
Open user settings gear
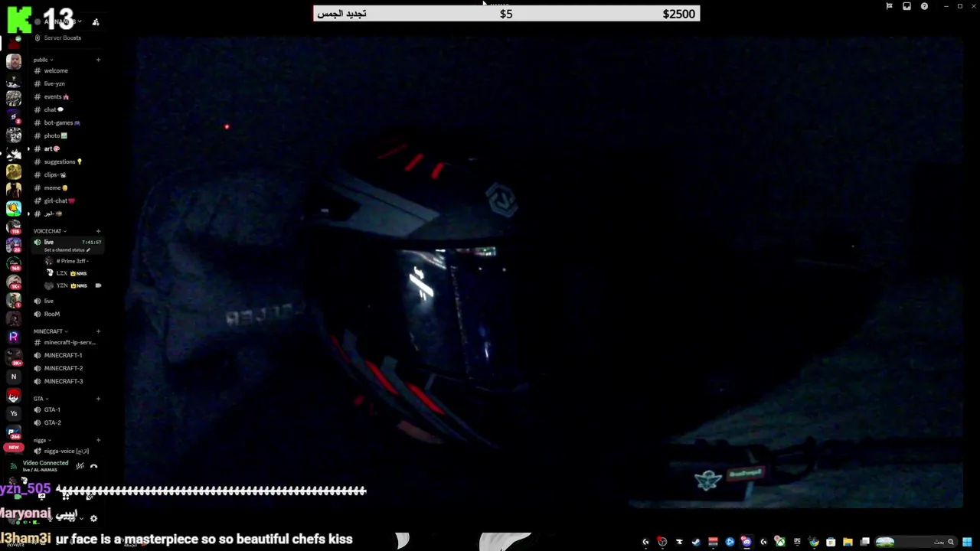(x=93, y=518)
